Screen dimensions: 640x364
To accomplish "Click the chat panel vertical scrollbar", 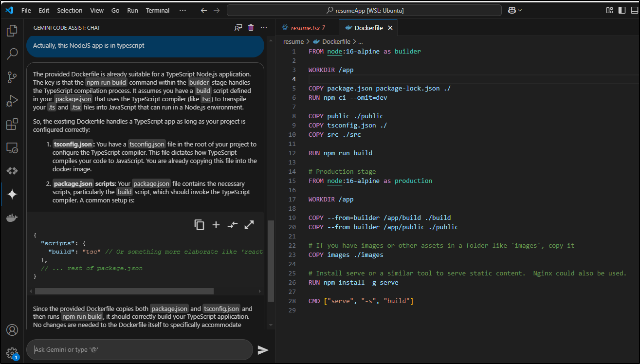I will (x=272, y=260).
